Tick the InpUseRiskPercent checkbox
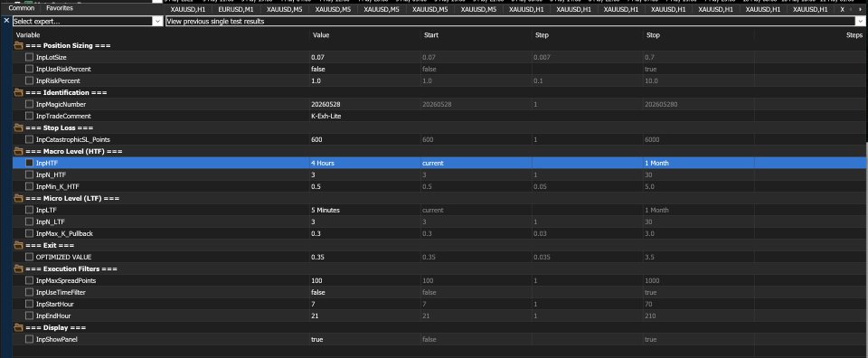 29,70
